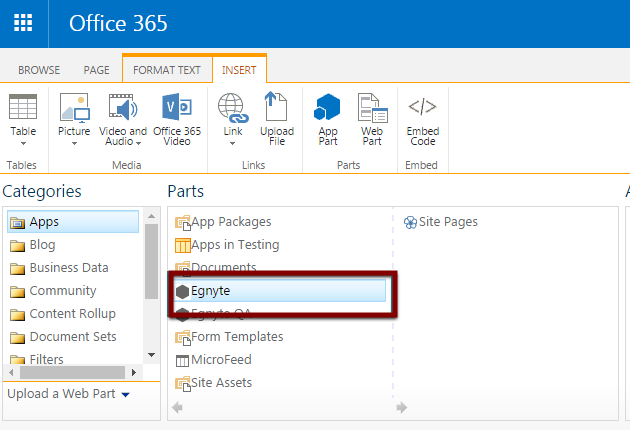This screenshot has width=630, height=430.
Task: Expand the Picture dropdown arrow
Action: coord(74,143)
